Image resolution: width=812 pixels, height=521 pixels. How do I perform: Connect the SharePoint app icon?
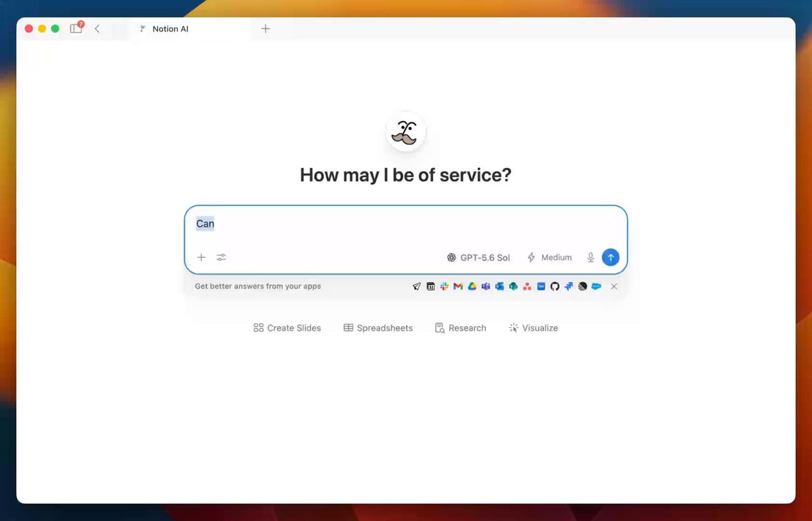(514, 286)
